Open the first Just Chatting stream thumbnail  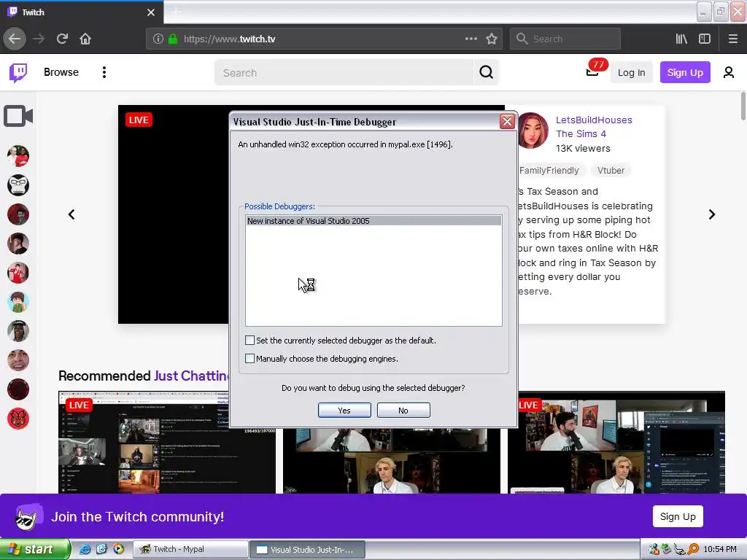click(x=167, y=443)
